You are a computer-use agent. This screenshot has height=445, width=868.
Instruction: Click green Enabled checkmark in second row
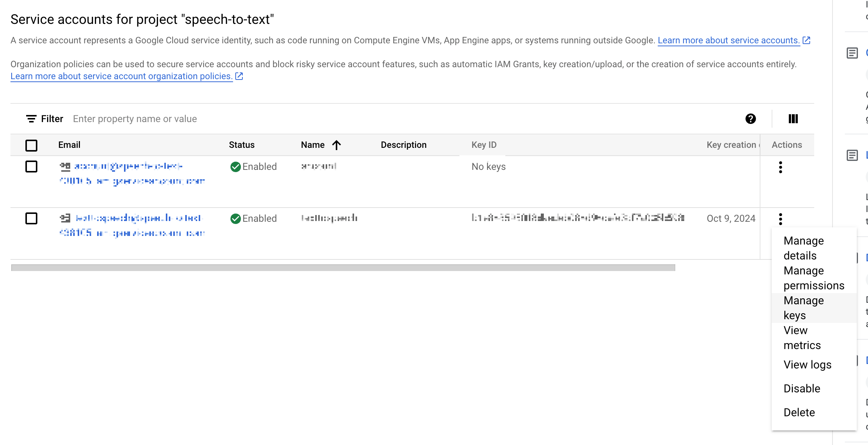coord(235,218)
